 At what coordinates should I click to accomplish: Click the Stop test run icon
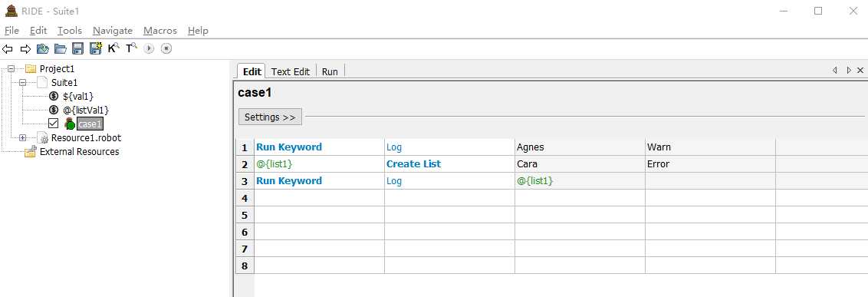click(x=166, y=49)
